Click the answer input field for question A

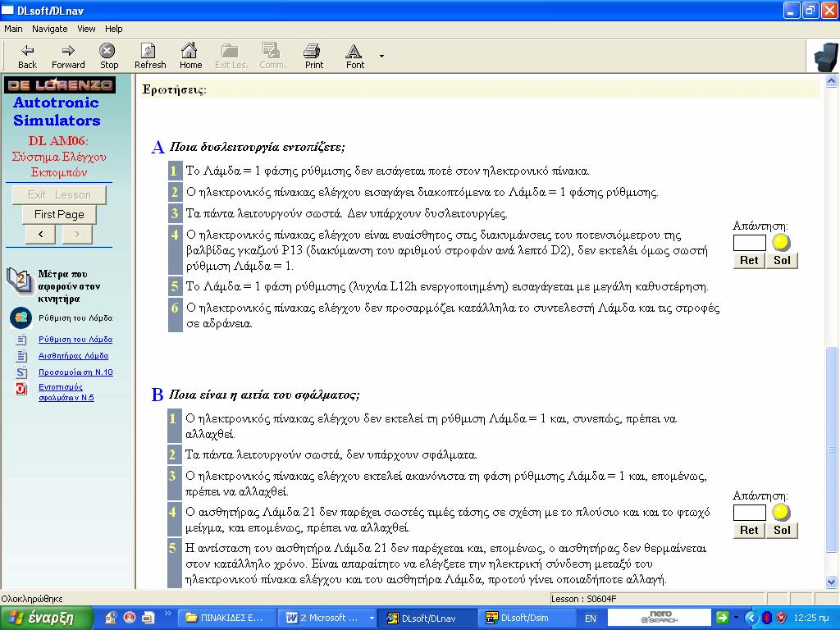(x=749, y=243)
